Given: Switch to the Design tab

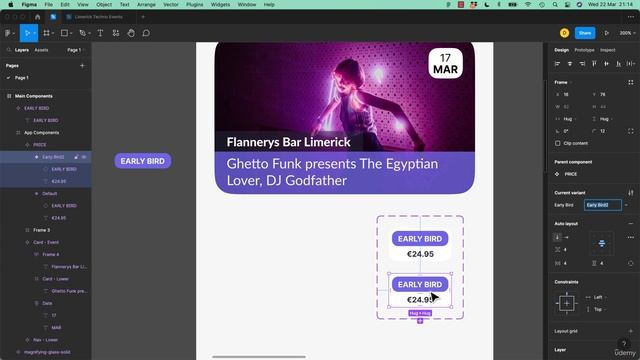Looking at the screenshot, I should (x=561, y=50).
